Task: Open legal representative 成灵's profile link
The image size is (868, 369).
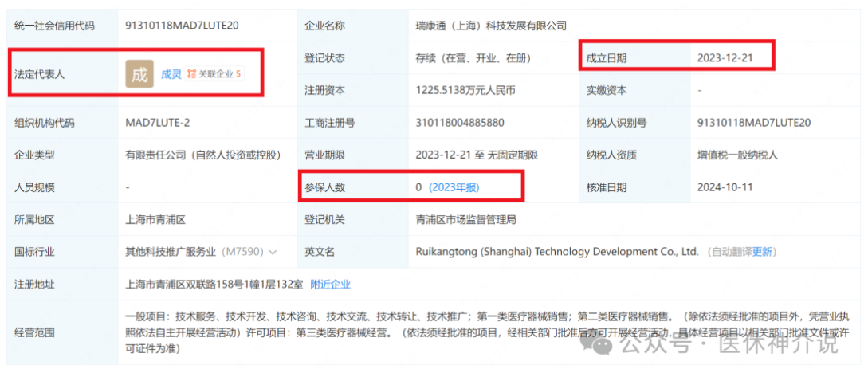Action: tap(171, 74)
